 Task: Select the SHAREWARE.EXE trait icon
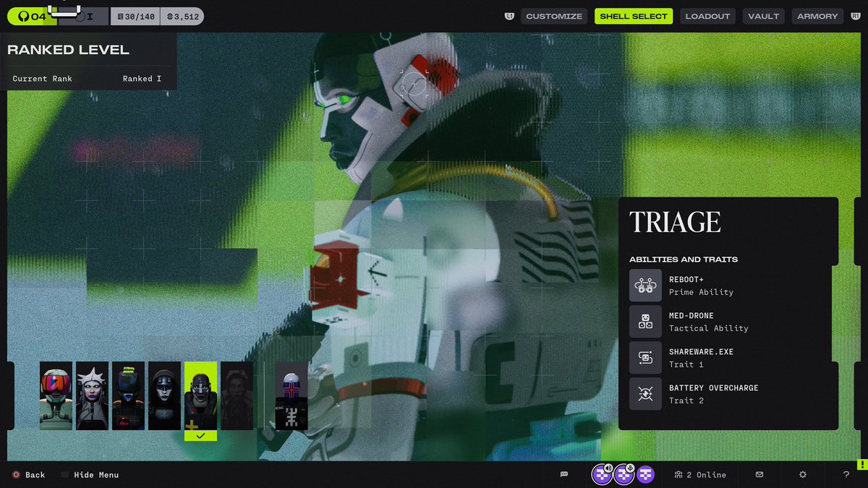[645, 358]
